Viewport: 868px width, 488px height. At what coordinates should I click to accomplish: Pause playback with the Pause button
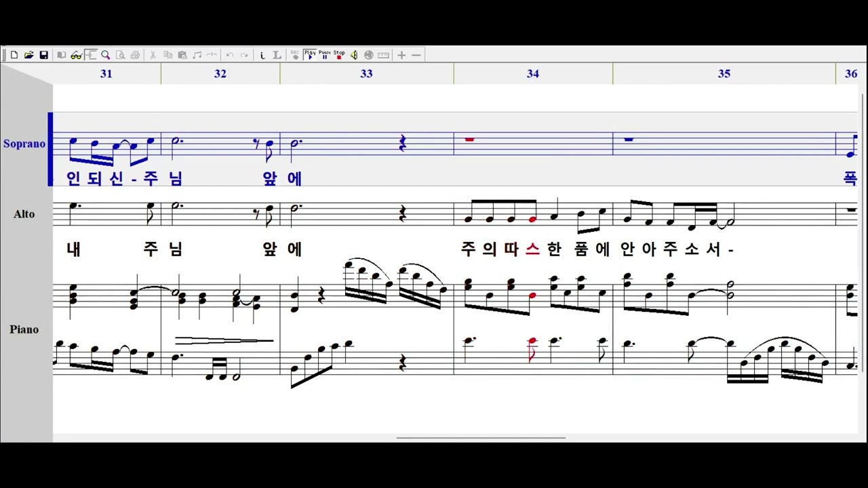[325, 55]
